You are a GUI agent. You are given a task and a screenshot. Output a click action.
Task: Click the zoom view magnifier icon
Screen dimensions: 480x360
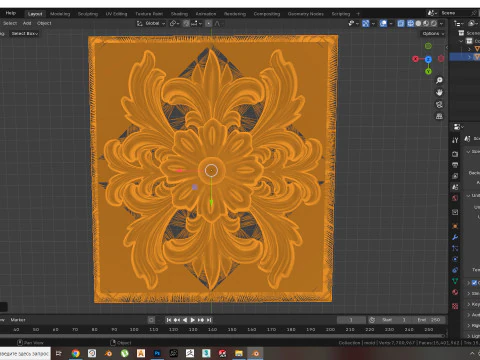439,80
